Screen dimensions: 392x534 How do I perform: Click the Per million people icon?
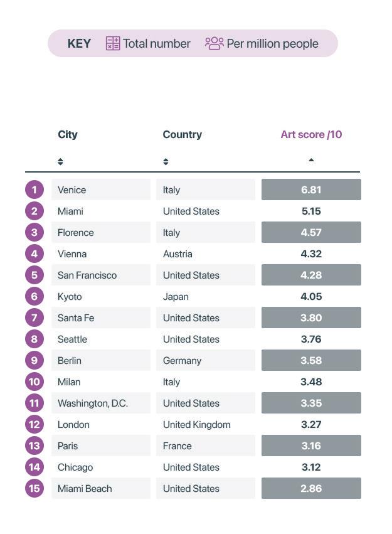click(x=214, y=43)
